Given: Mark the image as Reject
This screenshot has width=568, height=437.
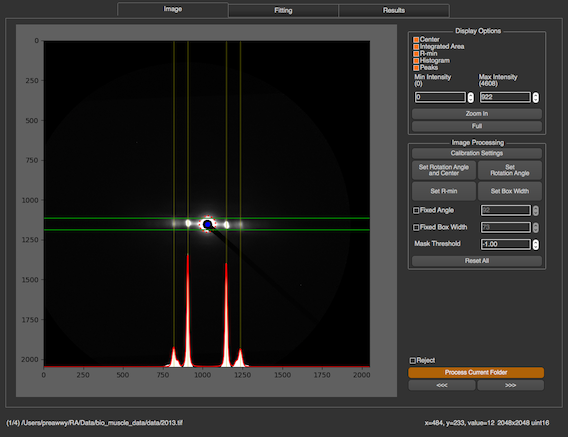Looking at the screenshot, I should (413, 361).
